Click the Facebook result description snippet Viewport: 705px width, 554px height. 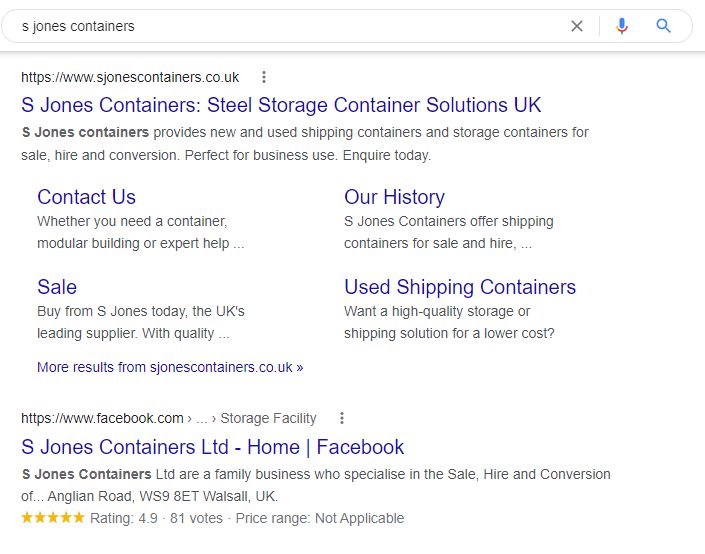tap(315, 484)
